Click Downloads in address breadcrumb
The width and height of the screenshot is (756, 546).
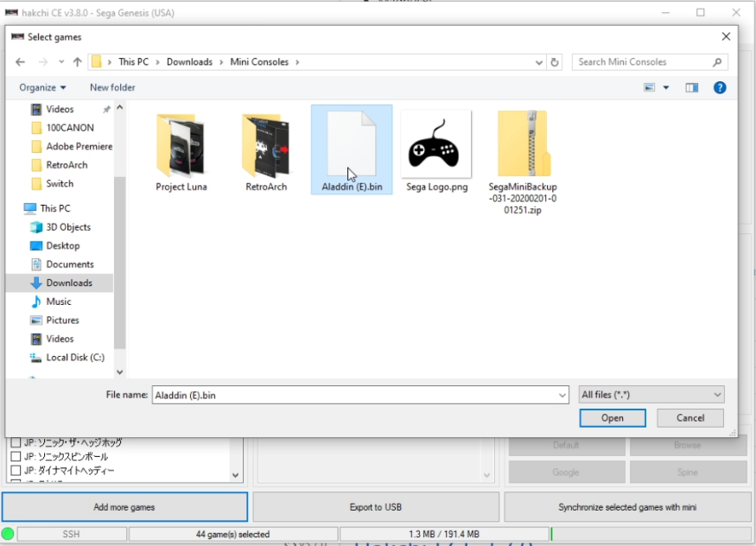point(189,62)
